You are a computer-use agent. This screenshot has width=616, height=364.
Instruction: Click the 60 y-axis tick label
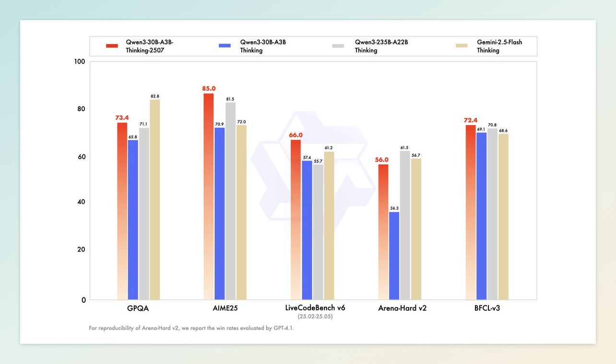pyautogui.click(x=81, y=157)
